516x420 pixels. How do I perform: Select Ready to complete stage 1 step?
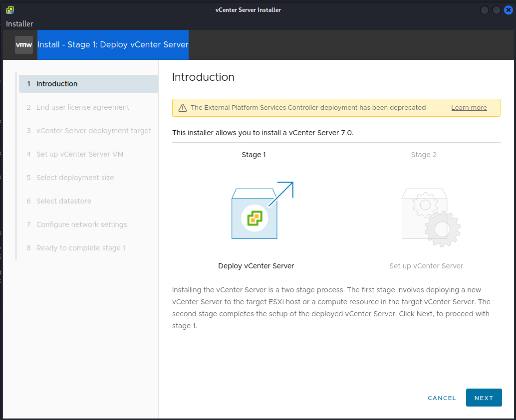pos(81,248)
